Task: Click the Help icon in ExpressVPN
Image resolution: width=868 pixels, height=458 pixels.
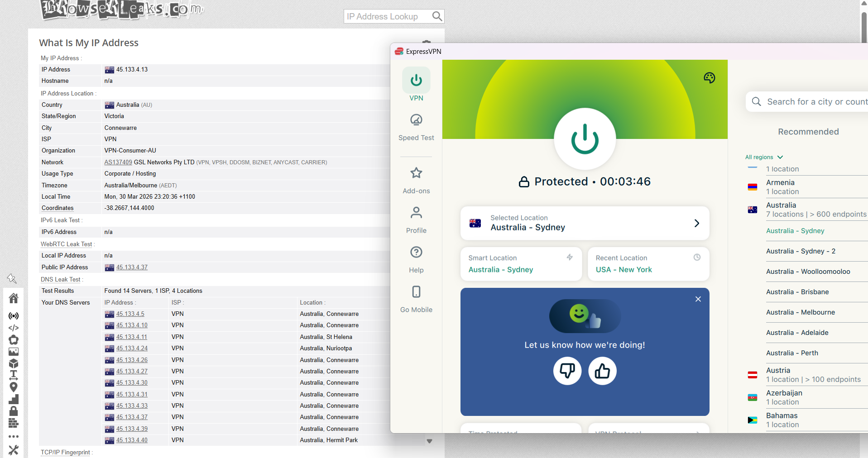Action: [416, 259]
